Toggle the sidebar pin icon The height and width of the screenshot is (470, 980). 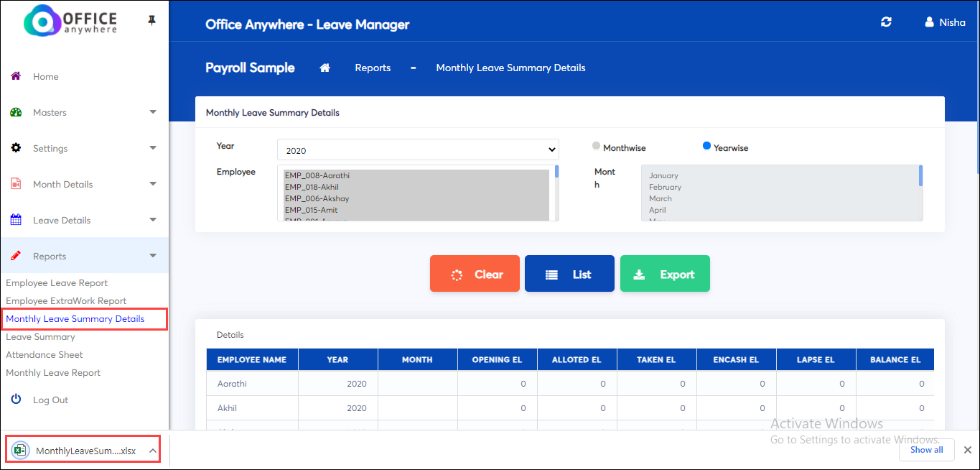tap(151, 20)
